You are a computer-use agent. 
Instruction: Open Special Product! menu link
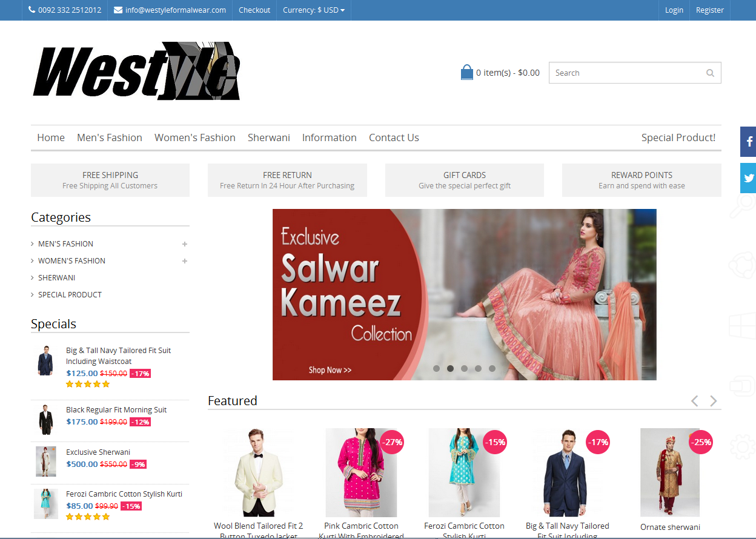click(x=678, y=137)
